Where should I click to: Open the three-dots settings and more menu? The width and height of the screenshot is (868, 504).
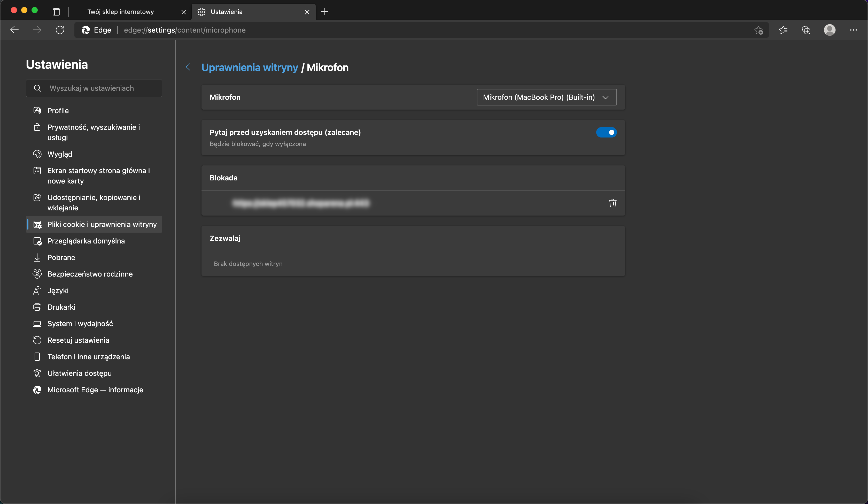pyautogui.click(x=853, y=30)
